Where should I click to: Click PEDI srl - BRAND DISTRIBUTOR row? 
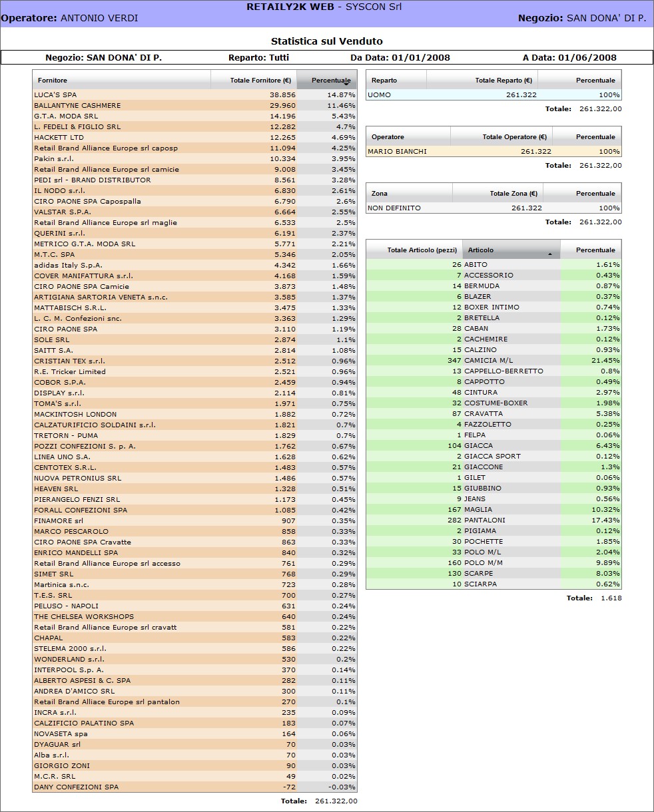195,180
